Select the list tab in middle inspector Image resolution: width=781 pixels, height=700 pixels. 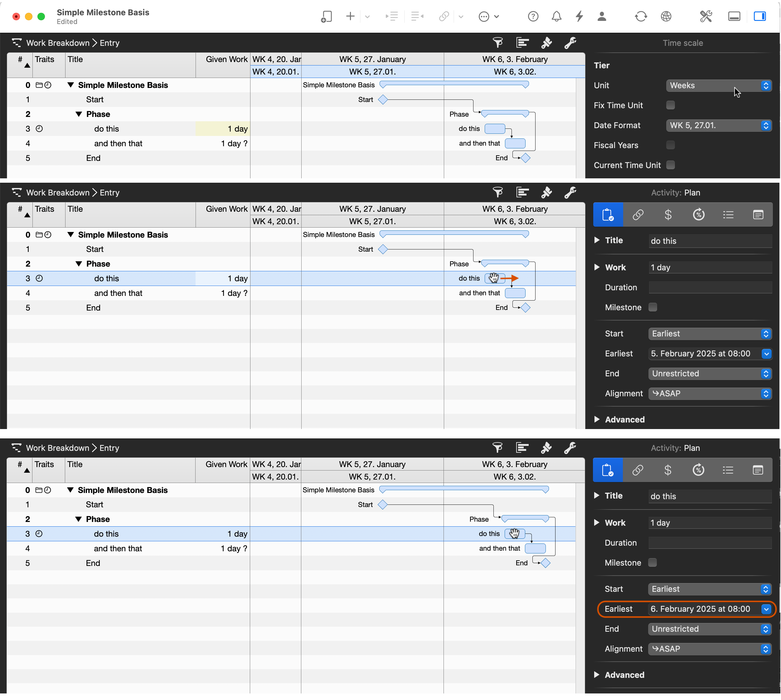(x=728, y=215)
